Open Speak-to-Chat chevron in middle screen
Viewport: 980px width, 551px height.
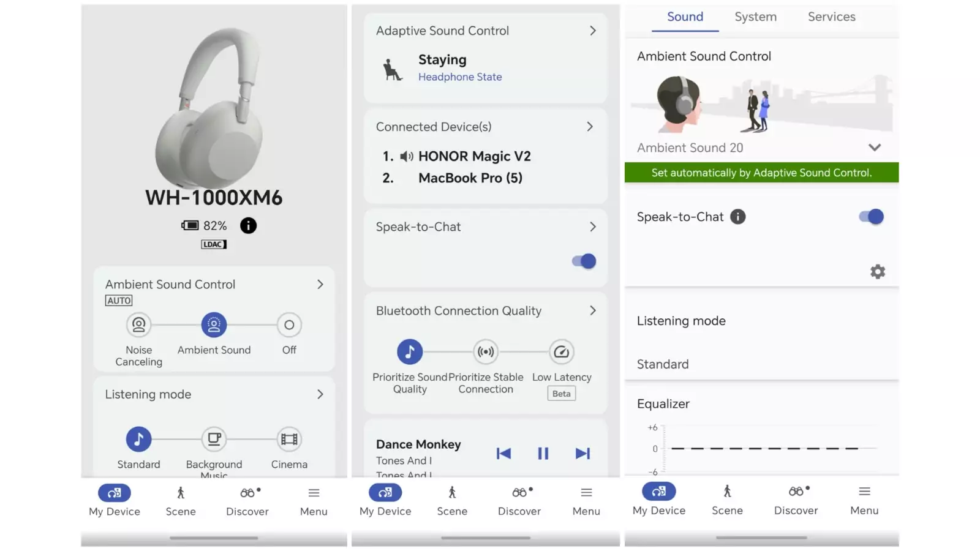click(592, 227)
